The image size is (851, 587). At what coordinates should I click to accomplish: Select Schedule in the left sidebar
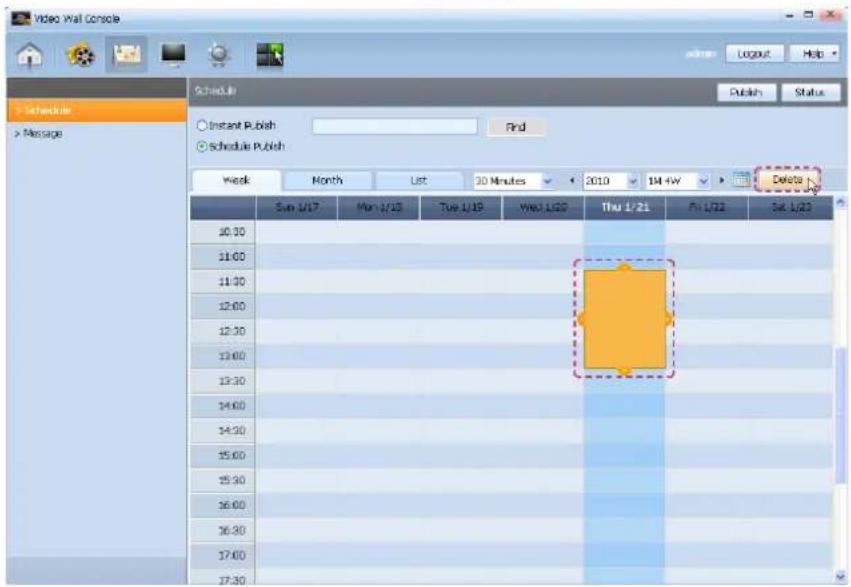[x=97, y=110]
